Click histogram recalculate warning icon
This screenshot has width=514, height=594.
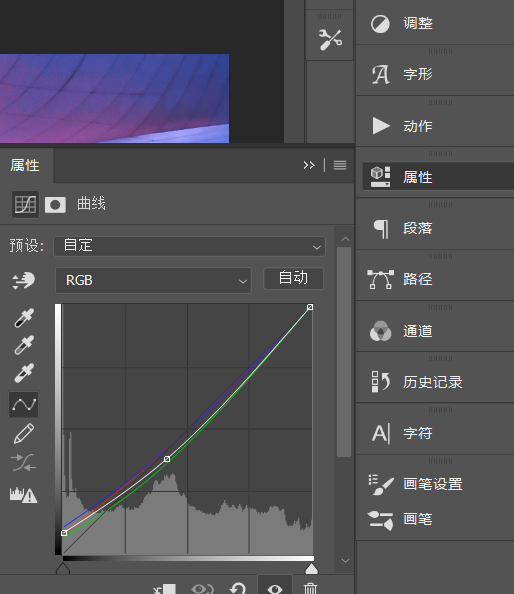pyautogui.click(x=23, y=495)
